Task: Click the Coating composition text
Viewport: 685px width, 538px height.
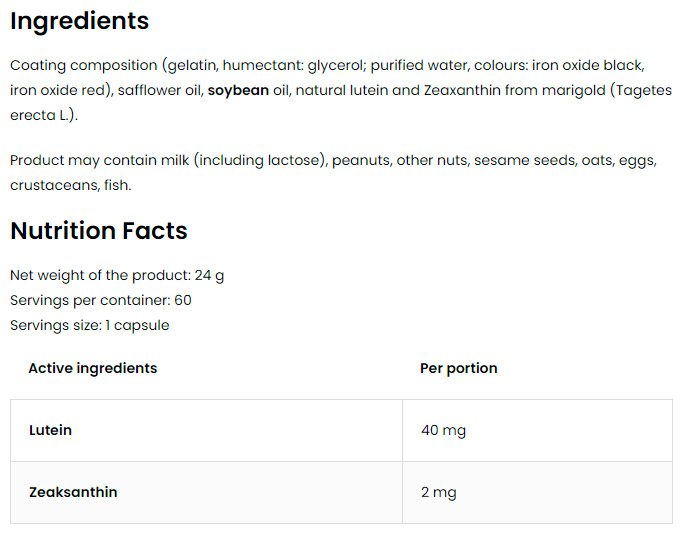Action: (x=84, y=66)
